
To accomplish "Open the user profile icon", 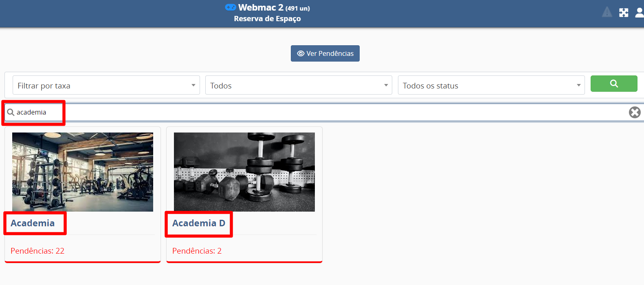I will (x=640, y=13).
